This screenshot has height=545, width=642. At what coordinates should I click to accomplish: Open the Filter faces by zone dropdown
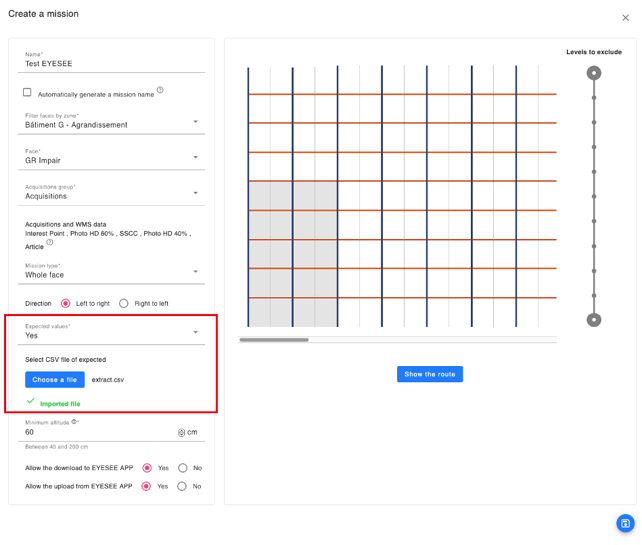111,122
